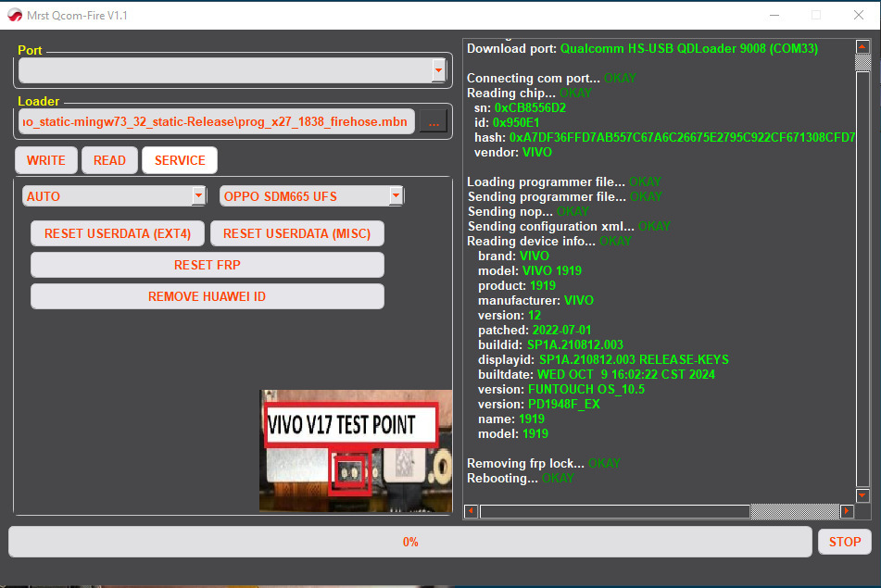Click the 'PD1948F_EX' version text

(564, 405)
